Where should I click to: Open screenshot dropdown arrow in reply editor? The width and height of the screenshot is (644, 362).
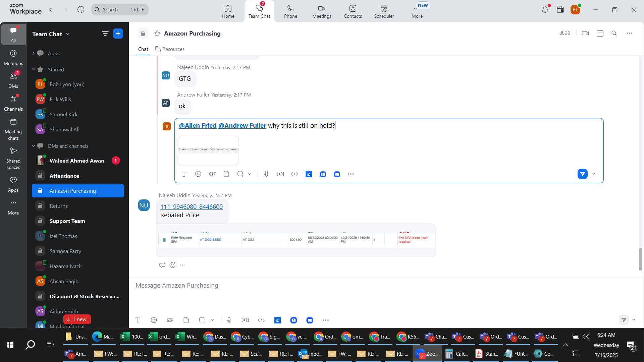(250, 174)
